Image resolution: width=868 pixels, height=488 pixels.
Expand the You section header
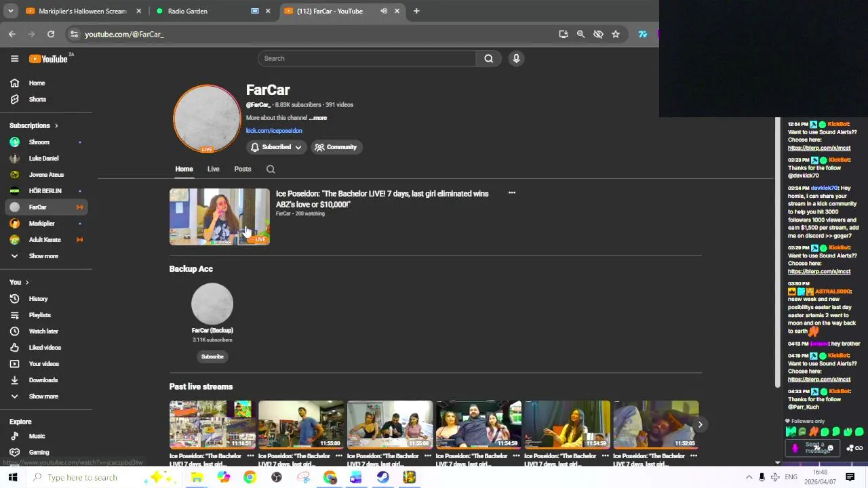click(18, 282)
